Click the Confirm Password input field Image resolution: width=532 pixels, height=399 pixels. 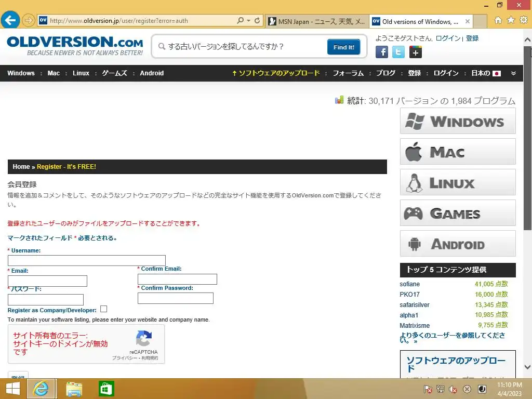176,298
